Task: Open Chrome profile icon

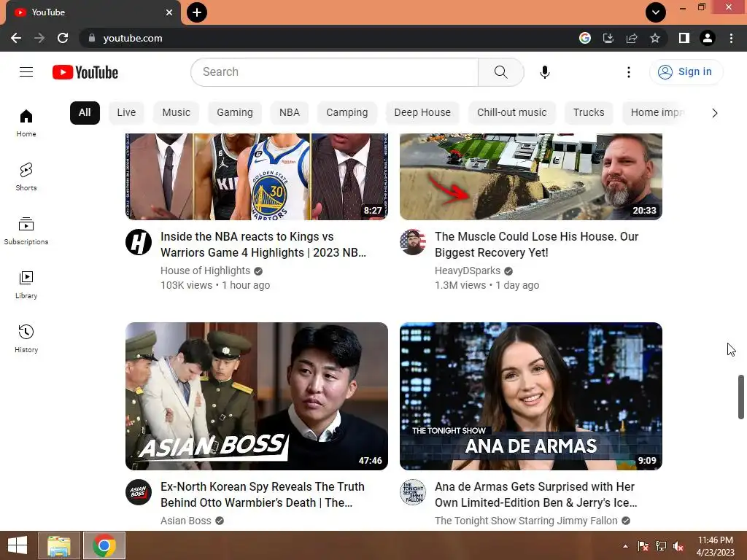Action: [708, 38]
